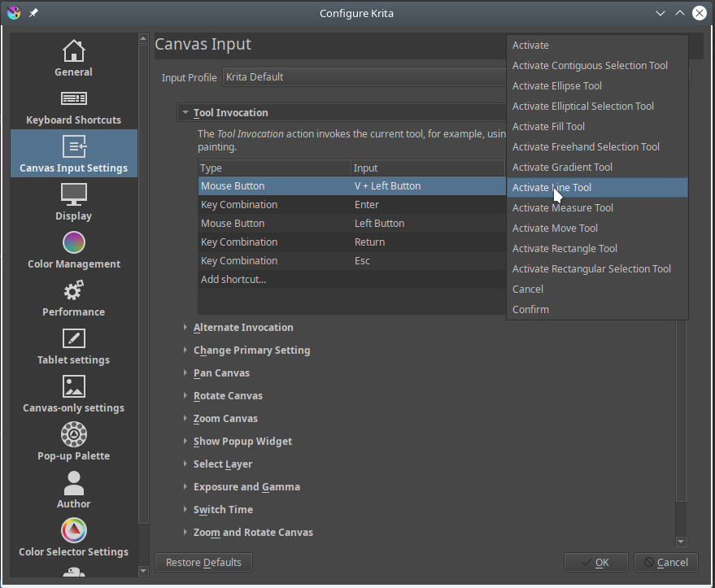Image resolution: width=715 pixels, height=588 pixels.
Task: Open the Color Selector Settings page
Action: [x=73, y=538]
